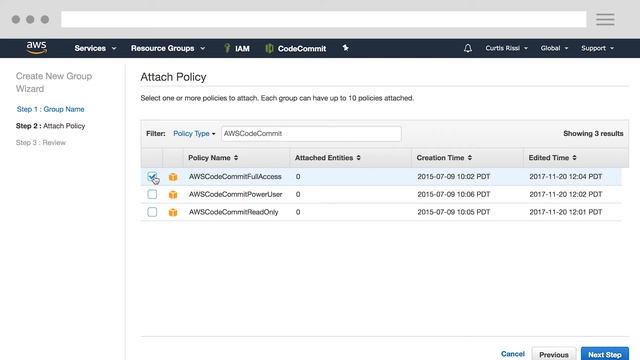The width and height of the screenshot is (640, 360).
Task: Sort by Policy Name column
Action: [x=213, y=158]
